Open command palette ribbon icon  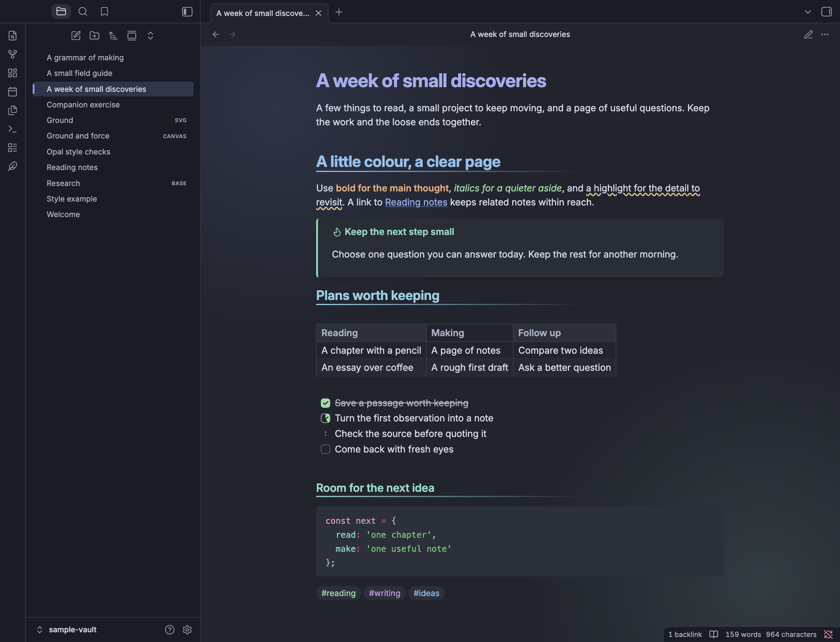(x=12, y=129)
